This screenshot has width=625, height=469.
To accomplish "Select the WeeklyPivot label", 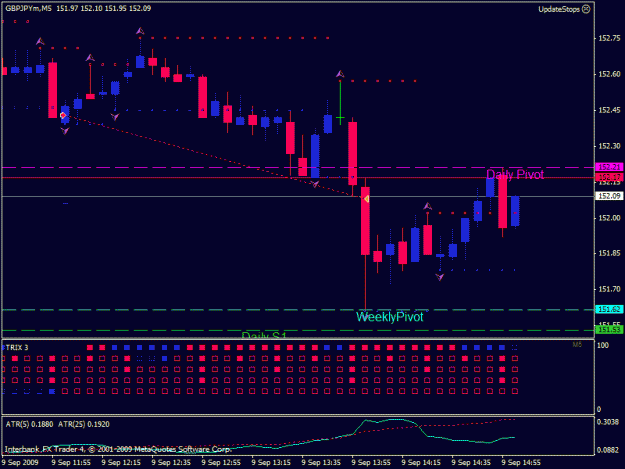I will (389, 317).
